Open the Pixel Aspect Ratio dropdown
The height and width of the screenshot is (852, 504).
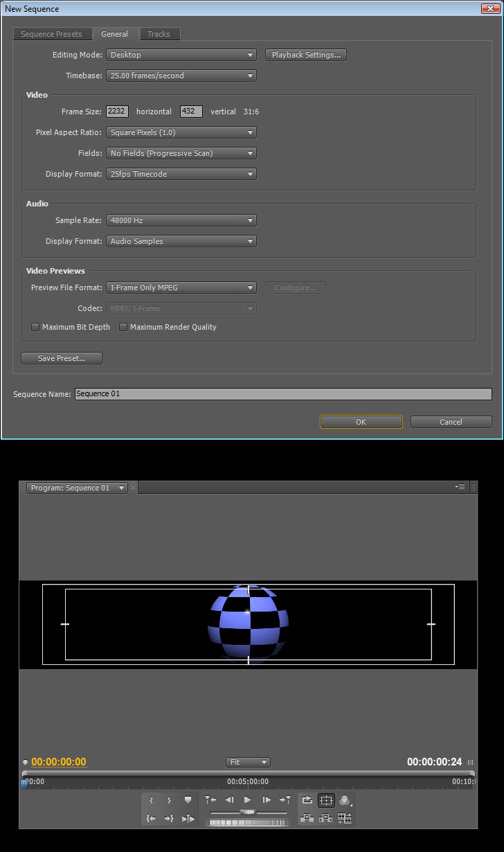click(181, 132)
